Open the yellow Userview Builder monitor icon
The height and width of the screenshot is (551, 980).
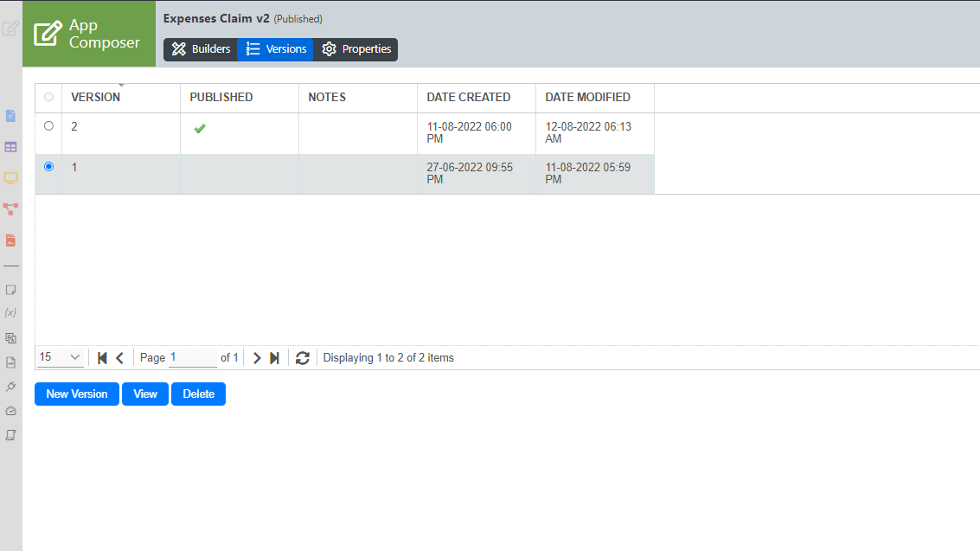point(11,178)
